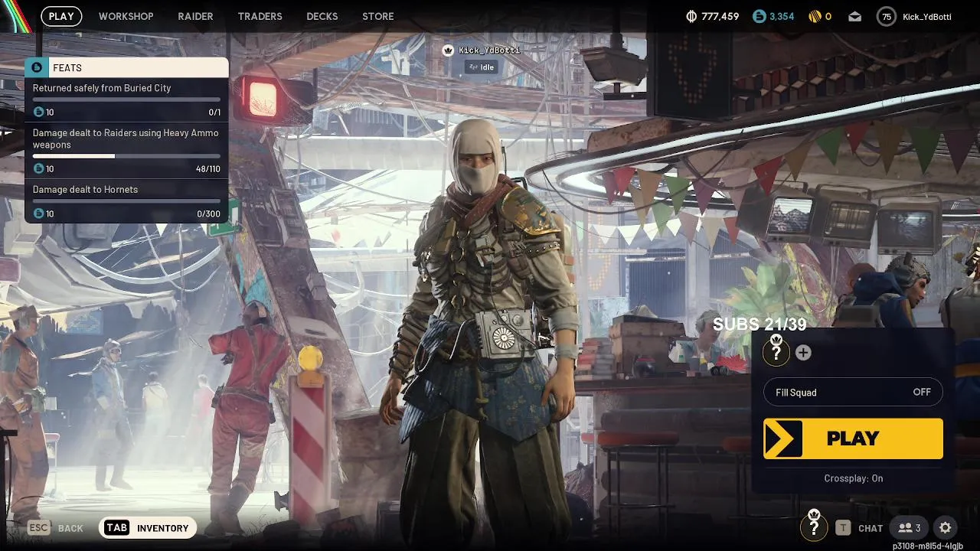Screen dimensions: 980x551
Task: Start matchmaking with the yellow PLAY button
Action: click(x=853, y=439)
